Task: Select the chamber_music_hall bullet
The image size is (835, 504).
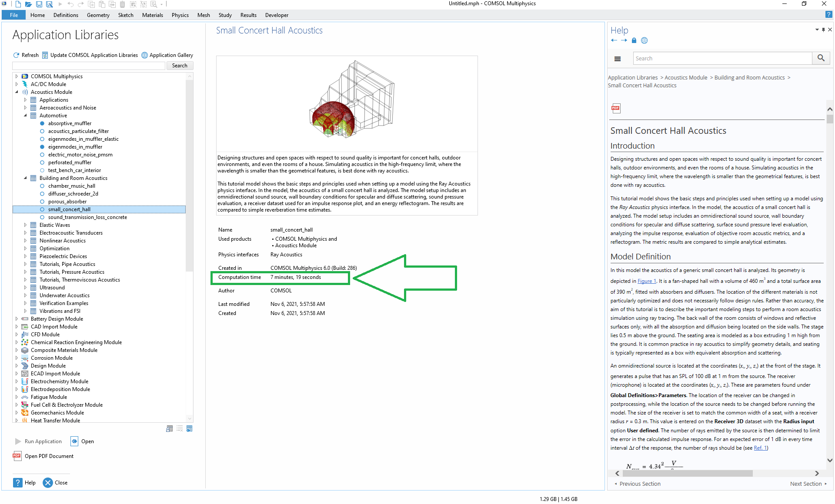Action: click(42, 186)
